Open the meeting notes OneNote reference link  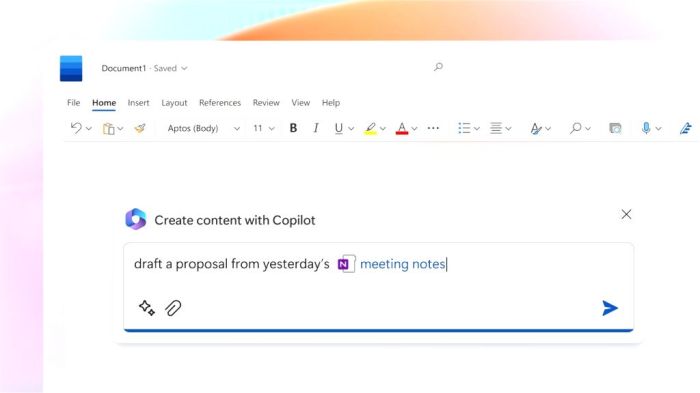tap(403, 264)
